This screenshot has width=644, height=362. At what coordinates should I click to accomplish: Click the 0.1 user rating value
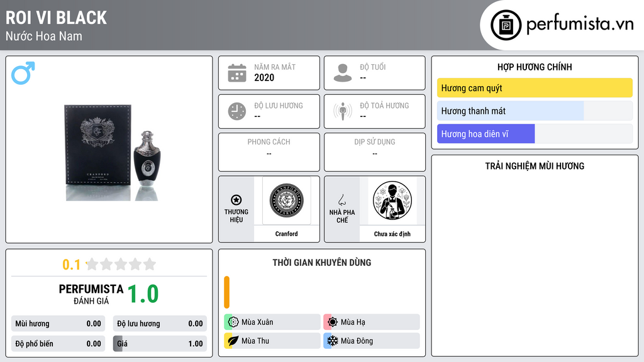point(71,265)
